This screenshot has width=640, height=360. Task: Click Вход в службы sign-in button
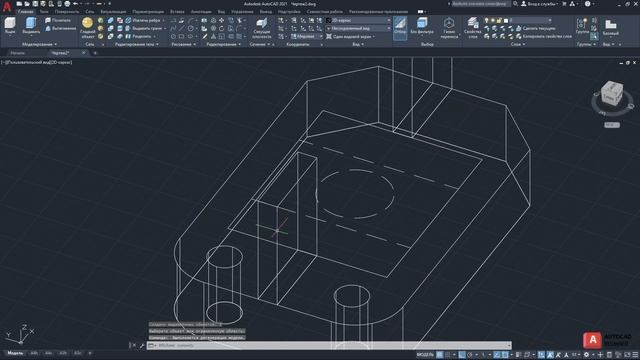[540, 4]
